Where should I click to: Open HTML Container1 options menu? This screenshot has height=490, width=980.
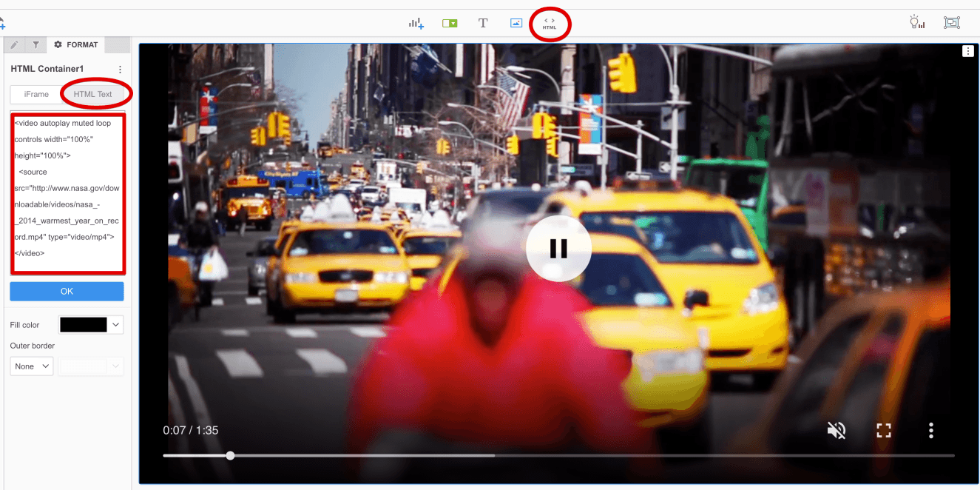click(120, 70)
